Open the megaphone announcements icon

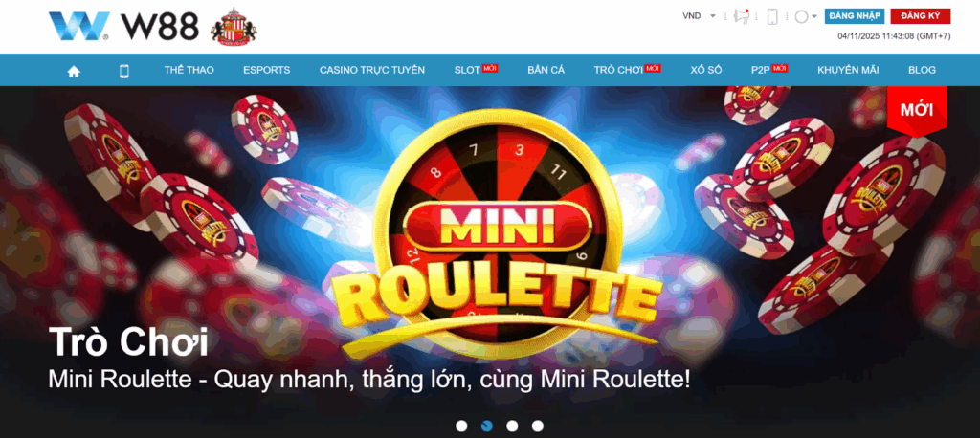point(742,16)
